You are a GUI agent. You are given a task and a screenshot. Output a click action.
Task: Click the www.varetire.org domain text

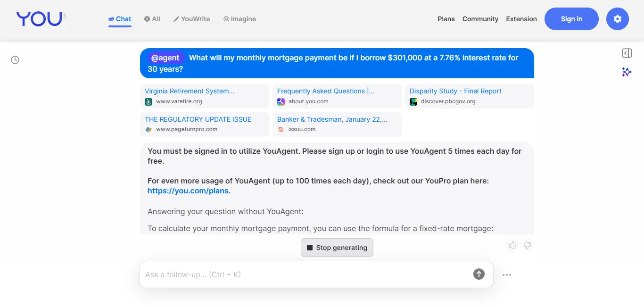pos(179,101)
